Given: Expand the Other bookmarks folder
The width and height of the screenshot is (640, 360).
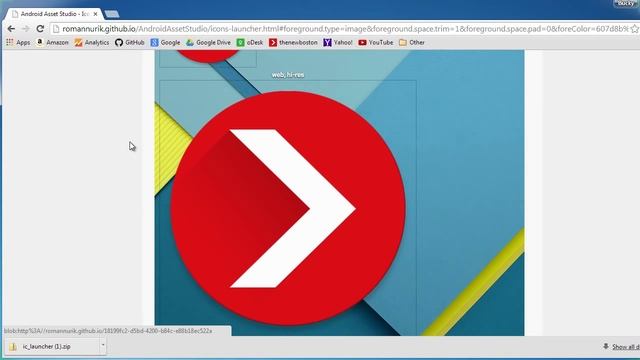Looking at the screenshot, I should [x=412, y=42].
